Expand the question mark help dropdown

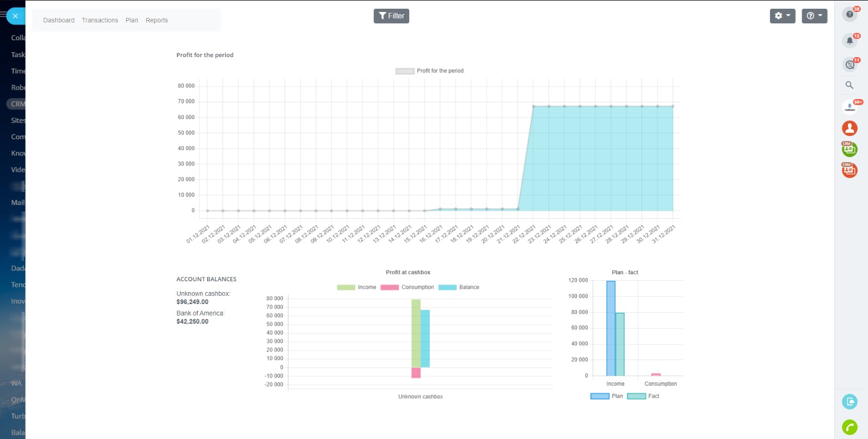(x=814, y=16)
